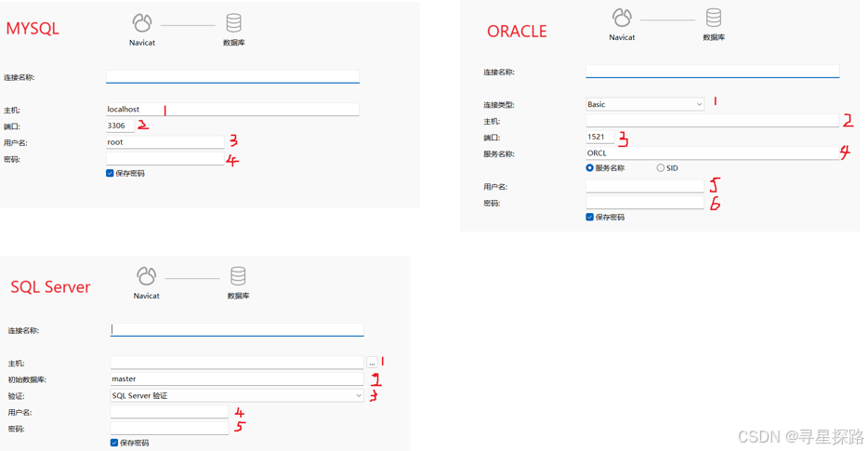Click the 验证 label in the SQL Server panel
Viewport: 868px width, 451px height.
click(16, 396)
